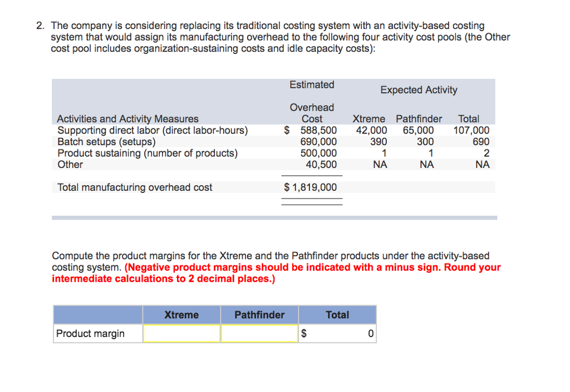The width and height of the screenshot is (570, 392).
Task: Click 'Activities and Activity Measures' header
Action: click(x=127, y=119)
